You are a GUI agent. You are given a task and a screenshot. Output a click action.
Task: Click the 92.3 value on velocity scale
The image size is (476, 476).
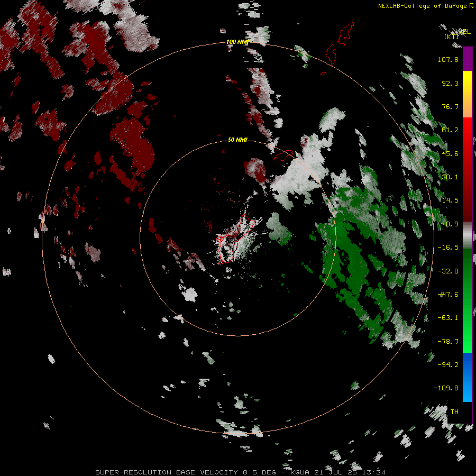tap(450, 83)
